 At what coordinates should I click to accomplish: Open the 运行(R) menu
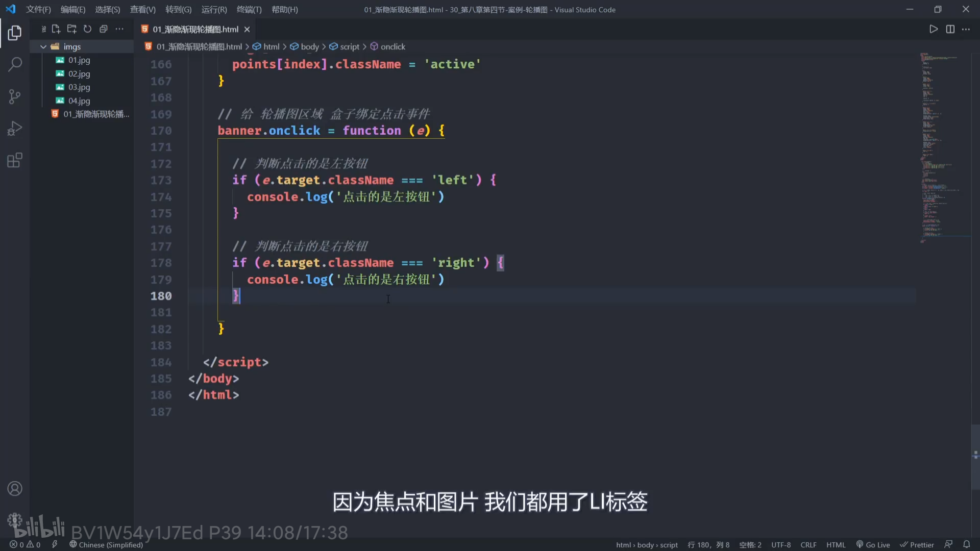point(214,9)
